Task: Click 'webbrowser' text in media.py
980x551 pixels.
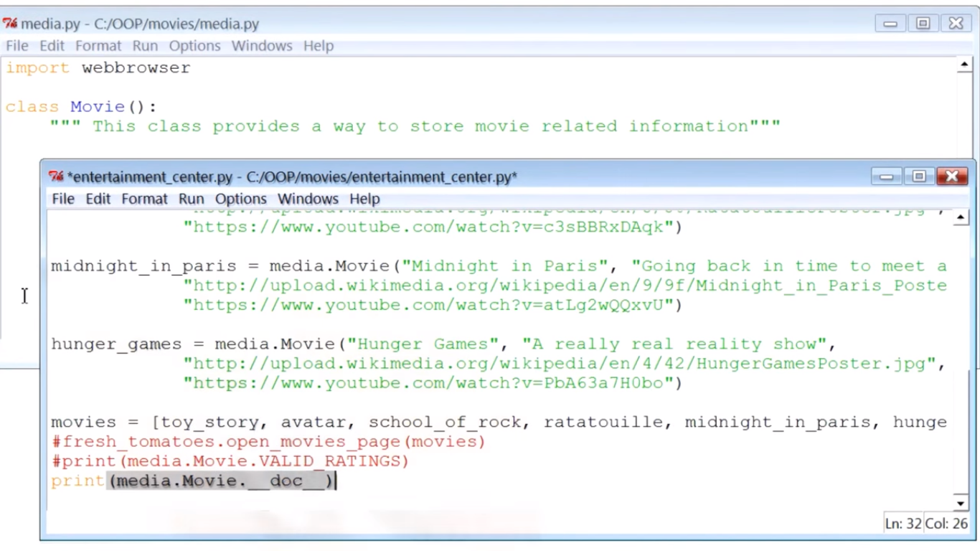Action: tap(136, 68)
